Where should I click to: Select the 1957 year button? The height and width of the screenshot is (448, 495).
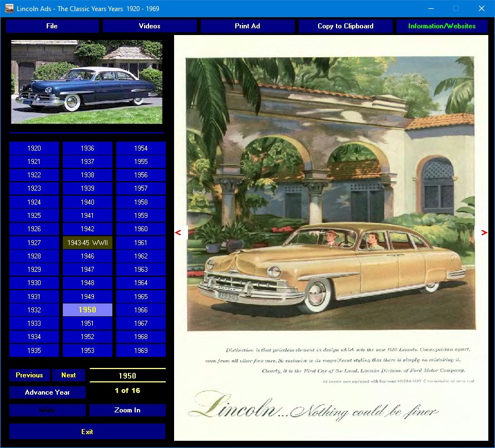pos(141,188)
